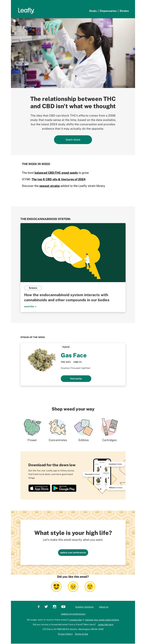Select the Edibles category icon
146x644 pixels.
[x=84, y=427]
